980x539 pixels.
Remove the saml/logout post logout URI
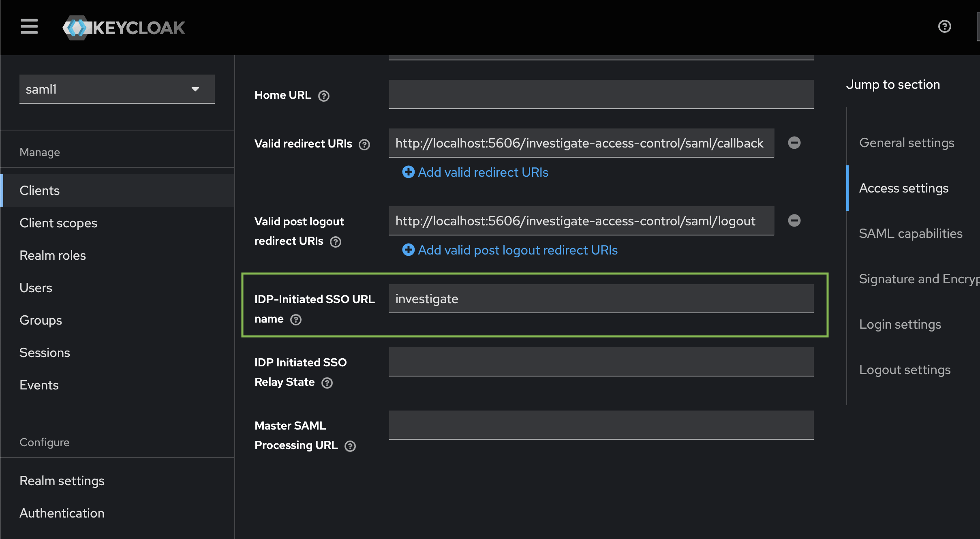794,220
